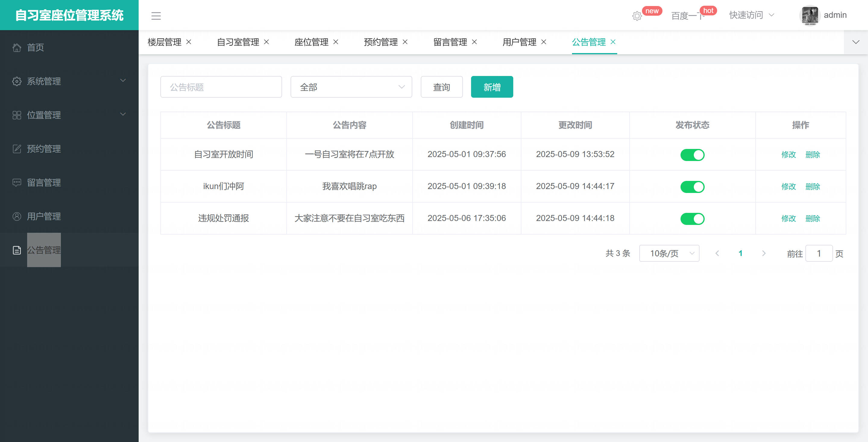The width and height of the screenshot is (868, 442).
Task: Click the 前往 page number input
Action: (819, 253)
